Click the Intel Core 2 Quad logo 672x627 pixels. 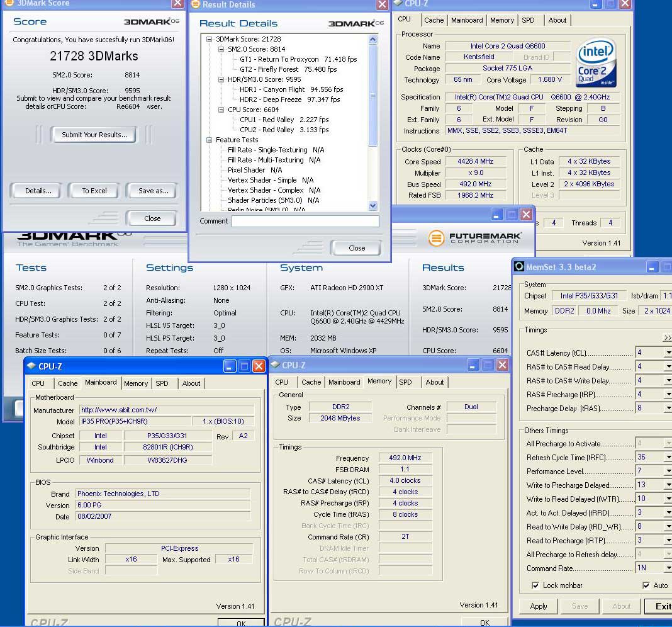pyautogui.click(x=596, y=64)
